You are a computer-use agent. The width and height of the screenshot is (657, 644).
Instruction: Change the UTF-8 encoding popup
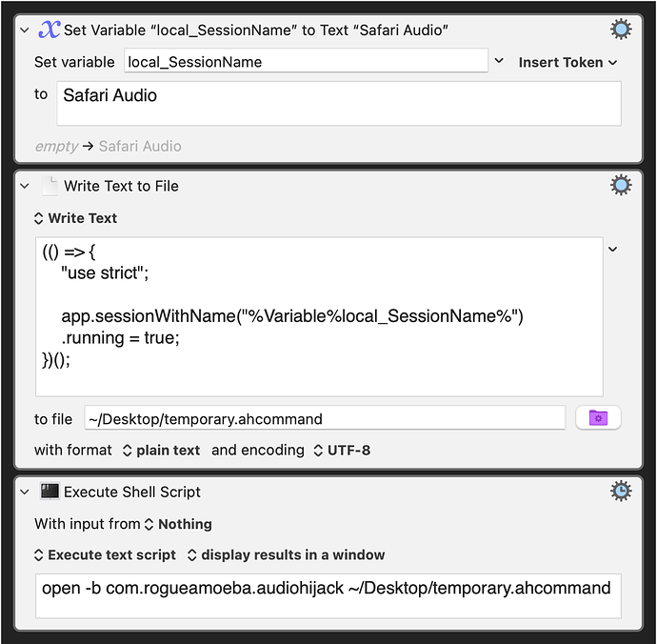[x=342, y=451]
